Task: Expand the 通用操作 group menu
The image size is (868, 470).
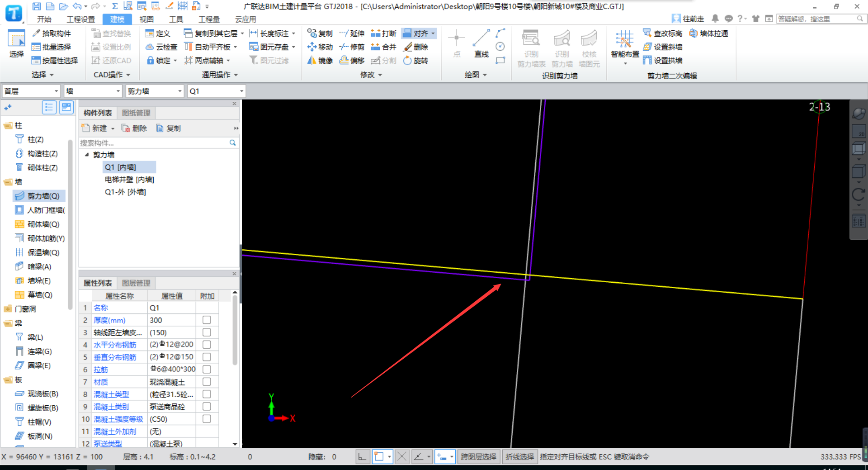Action: point(220,75)
